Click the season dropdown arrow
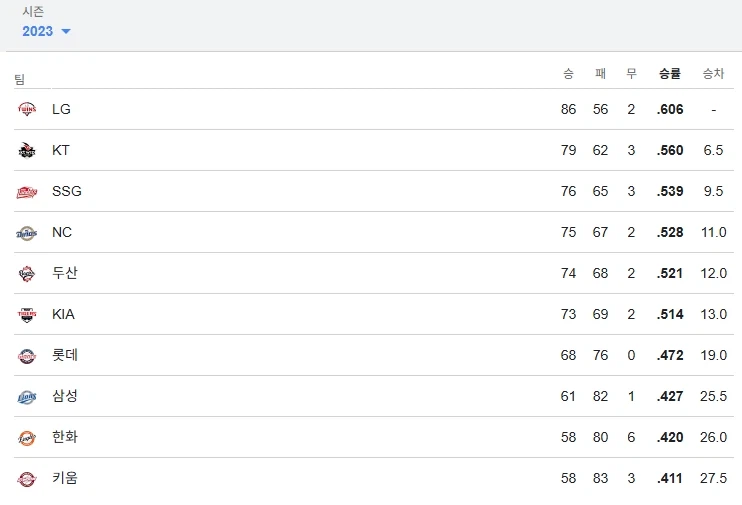This screenshot has height=505, width=742. click(66, 32)
